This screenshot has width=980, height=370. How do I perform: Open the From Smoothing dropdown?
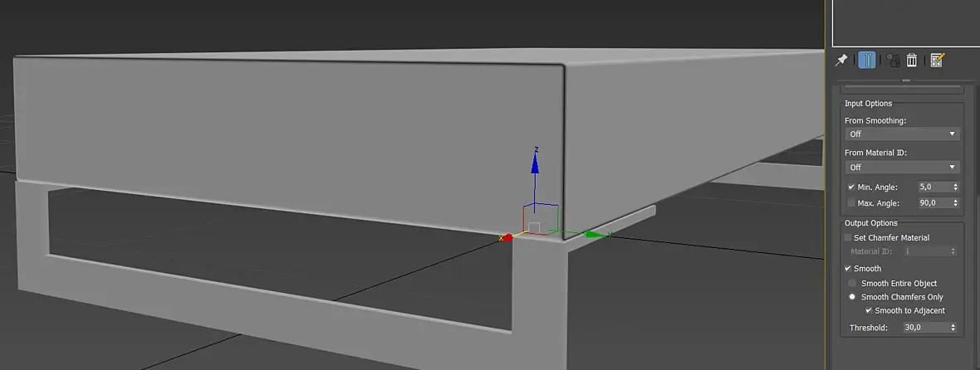click(902, 134)
